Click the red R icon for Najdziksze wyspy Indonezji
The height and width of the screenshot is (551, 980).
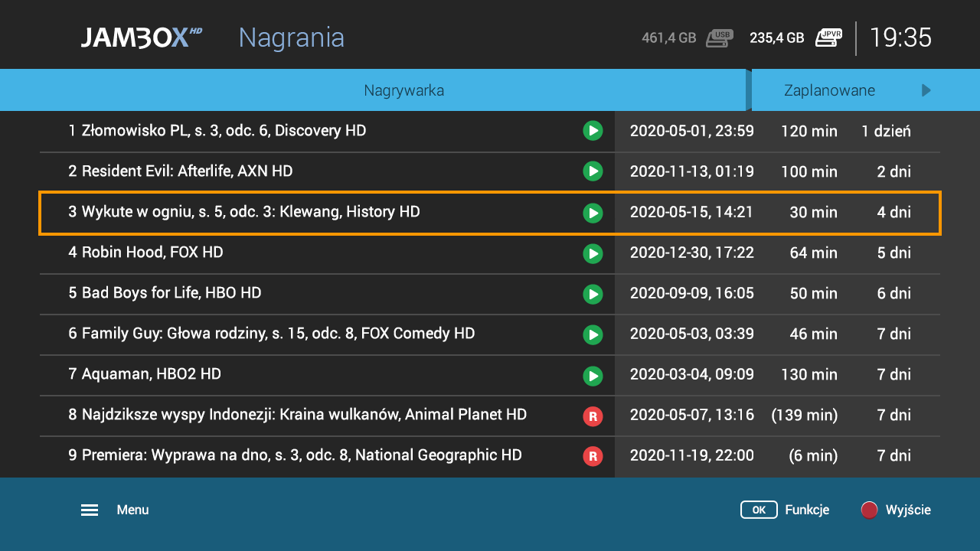click(593, 416)
